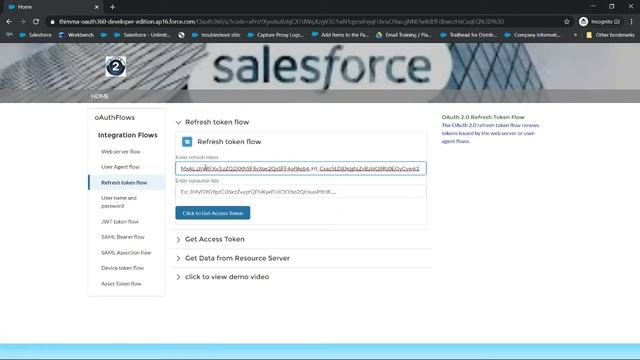
Task: Select User name and password flow
Action: click(x=119, y=202)
